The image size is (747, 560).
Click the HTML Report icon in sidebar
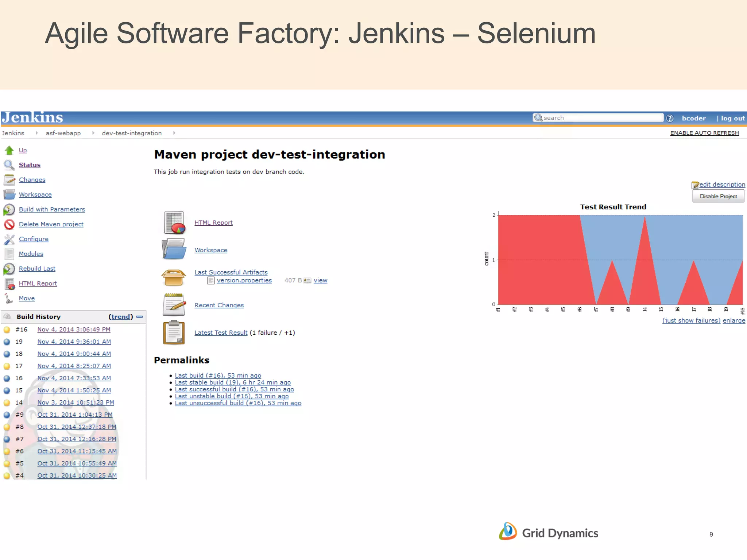pos(9,284)
